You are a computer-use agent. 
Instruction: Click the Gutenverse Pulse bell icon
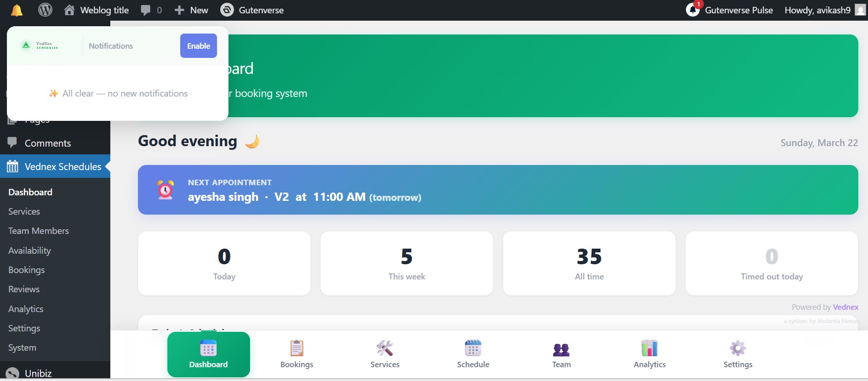tap(693, 10)
